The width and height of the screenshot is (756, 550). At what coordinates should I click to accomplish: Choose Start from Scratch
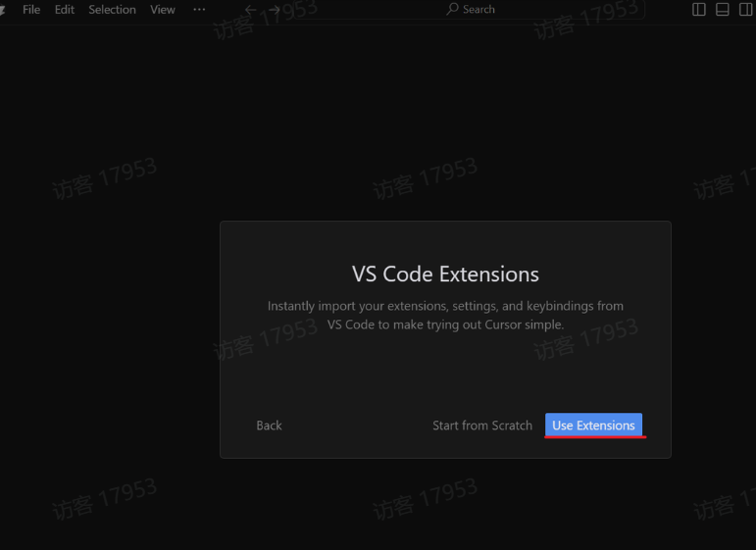pyautogui.click(x=482, y=425)
